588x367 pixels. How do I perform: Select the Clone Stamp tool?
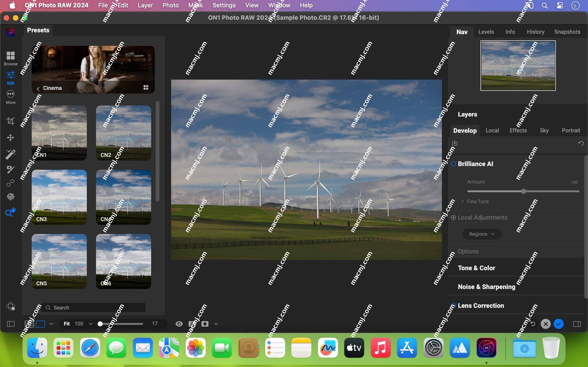(10, 183)
